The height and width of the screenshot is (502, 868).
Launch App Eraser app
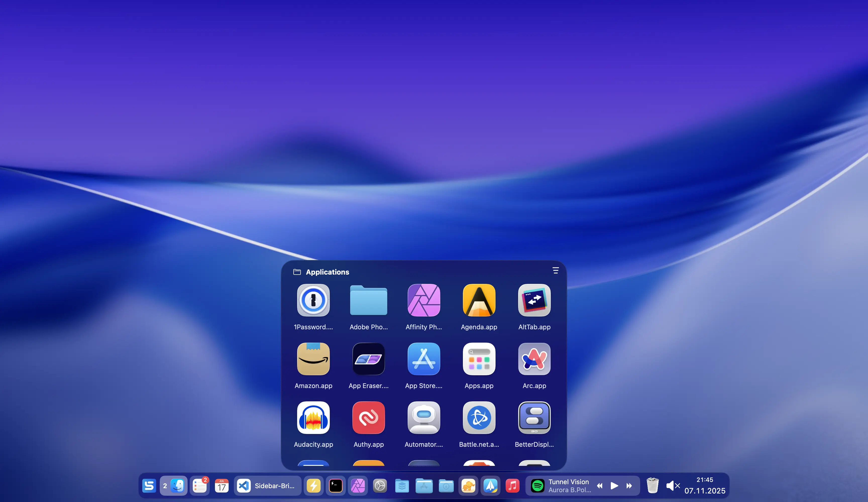(x=368, y=359)
